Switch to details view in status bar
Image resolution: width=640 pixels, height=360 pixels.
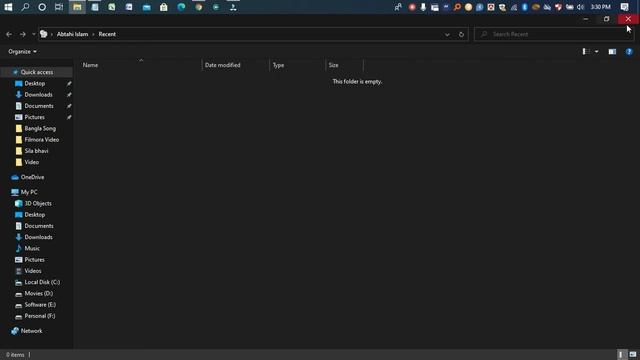click(x=620, y=355)
